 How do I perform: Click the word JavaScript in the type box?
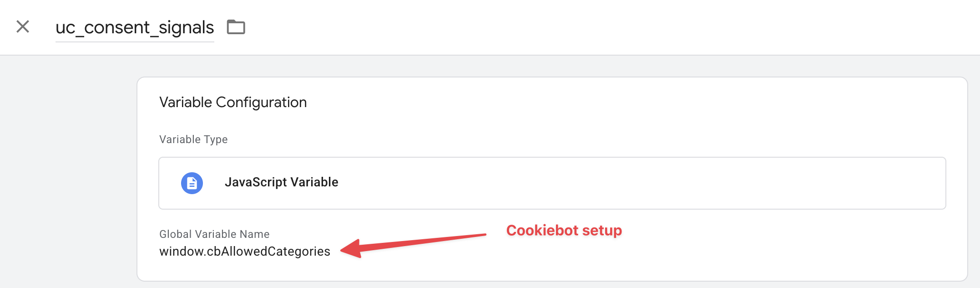click(256, 182)
